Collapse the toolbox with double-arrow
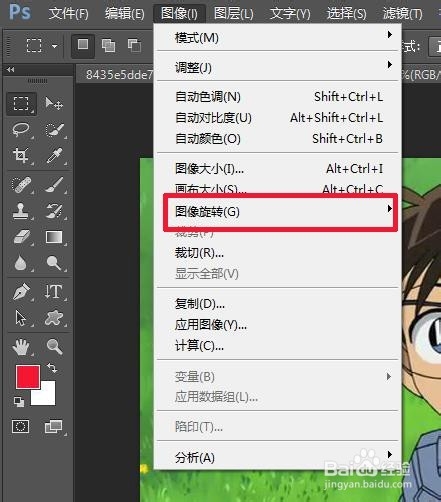Image resolution: width=441 pixels, height=502 pixels. coord(11,70)
